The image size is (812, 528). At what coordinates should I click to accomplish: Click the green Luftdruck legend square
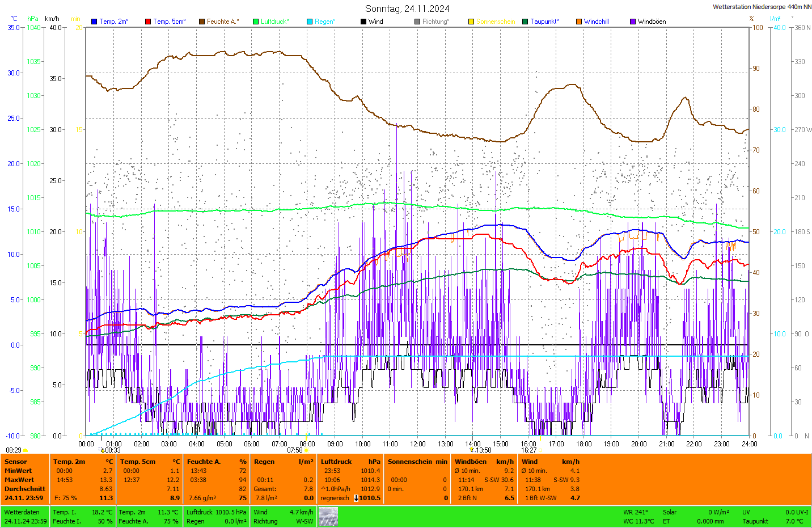(x=256, y=22)
